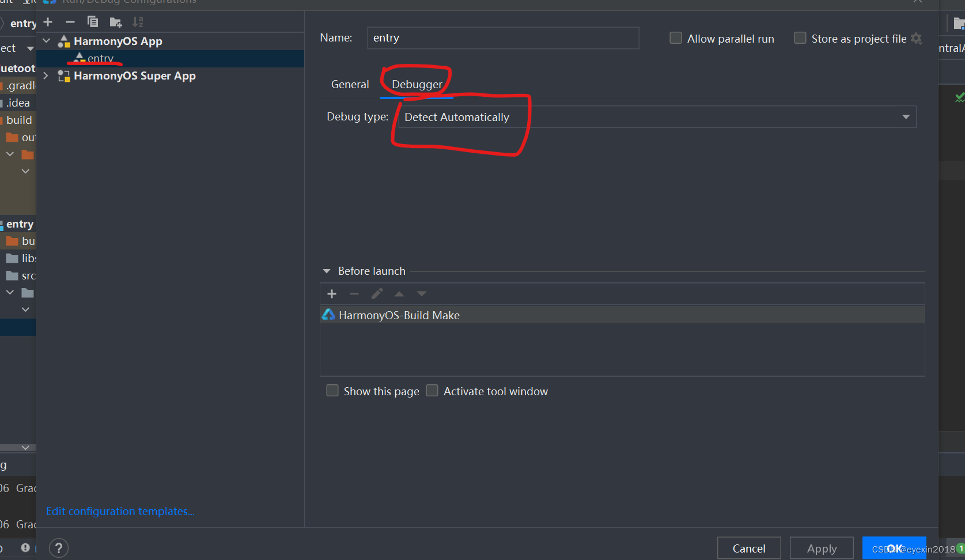The width and height of the screenshot is (965, 560).
Task: Expand the HarmonyOS Super App tree node
Action: coord(46,75)
